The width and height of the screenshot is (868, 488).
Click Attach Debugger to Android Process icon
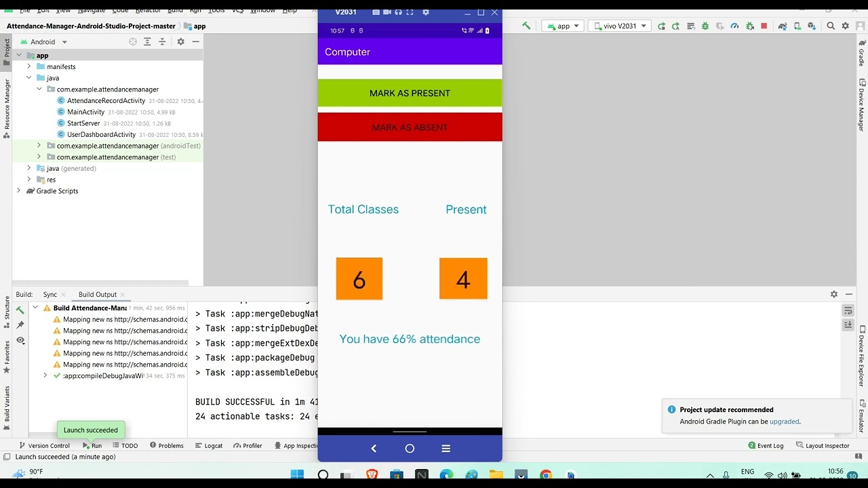pos(750,26)
